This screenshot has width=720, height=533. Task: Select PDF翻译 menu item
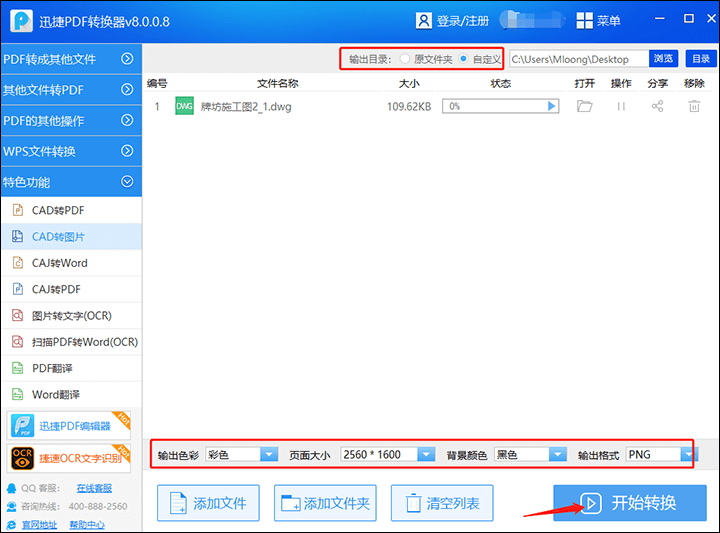coord(71,368)
